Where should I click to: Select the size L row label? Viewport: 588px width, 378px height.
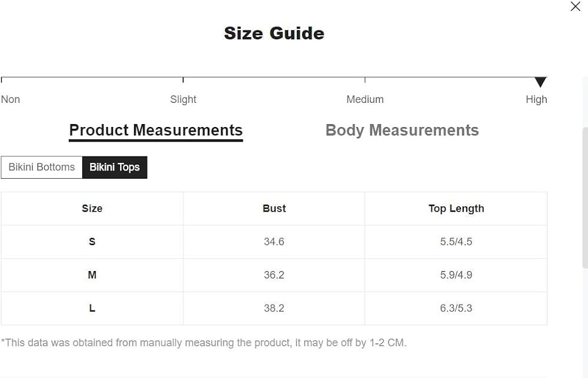coord(92,308)
